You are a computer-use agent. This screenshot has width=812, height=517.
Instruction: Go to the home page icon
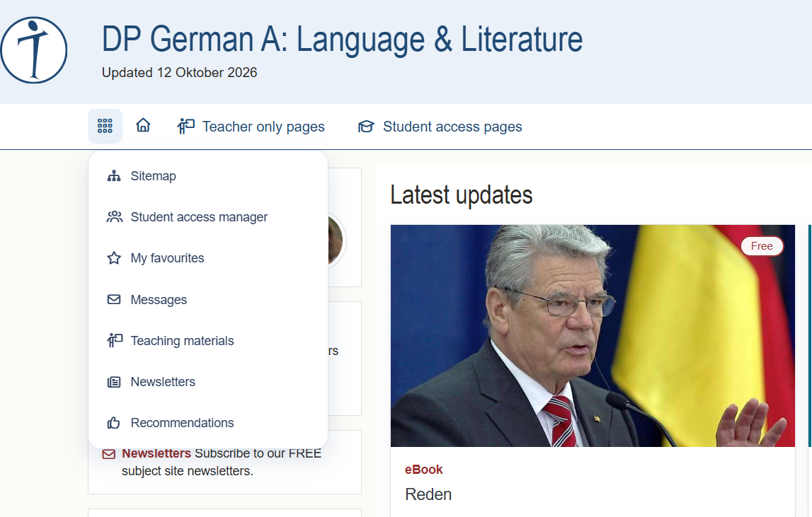pyautogui.click(x=144, y=125)
